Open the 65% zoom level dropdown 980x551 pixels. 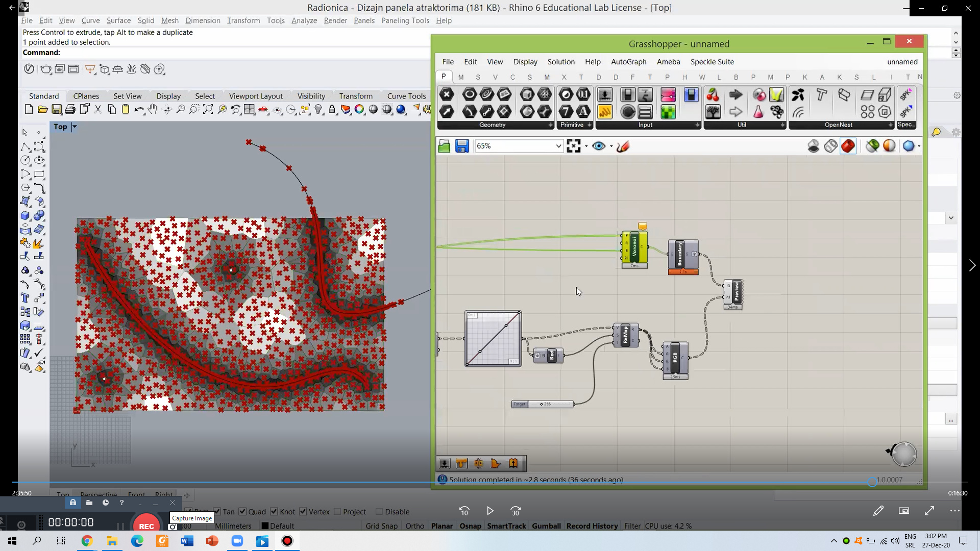coord(558,146)
